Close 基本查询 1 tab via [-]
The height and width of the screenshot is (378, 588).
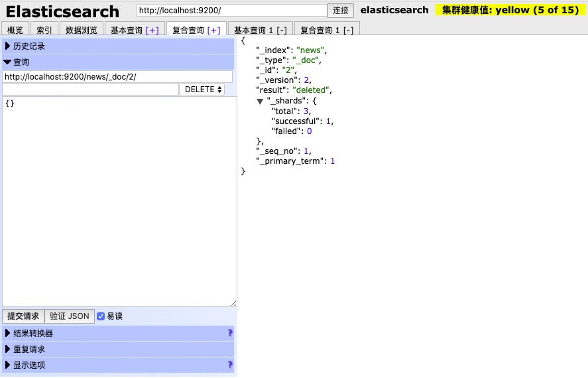tap(282, 30)
